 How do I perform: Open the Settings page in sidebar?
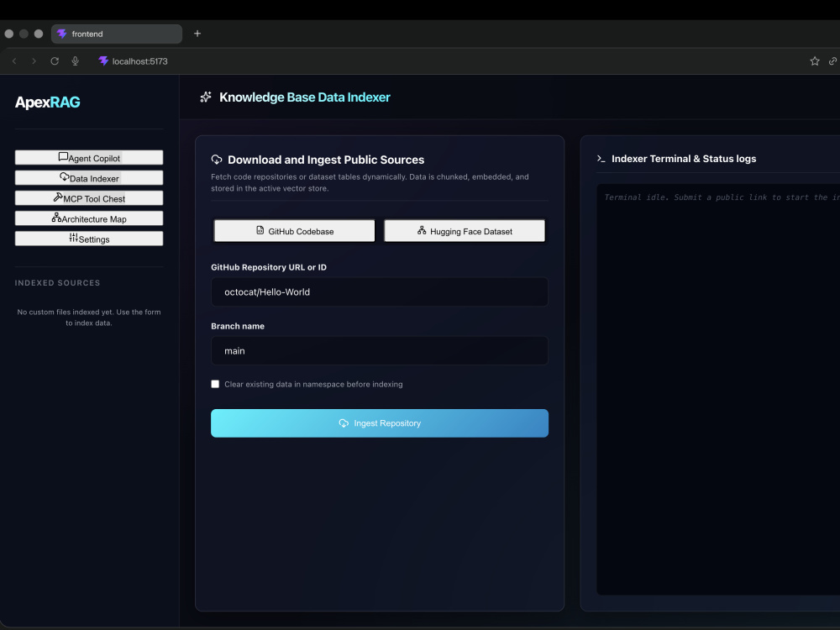pos(89,239)
